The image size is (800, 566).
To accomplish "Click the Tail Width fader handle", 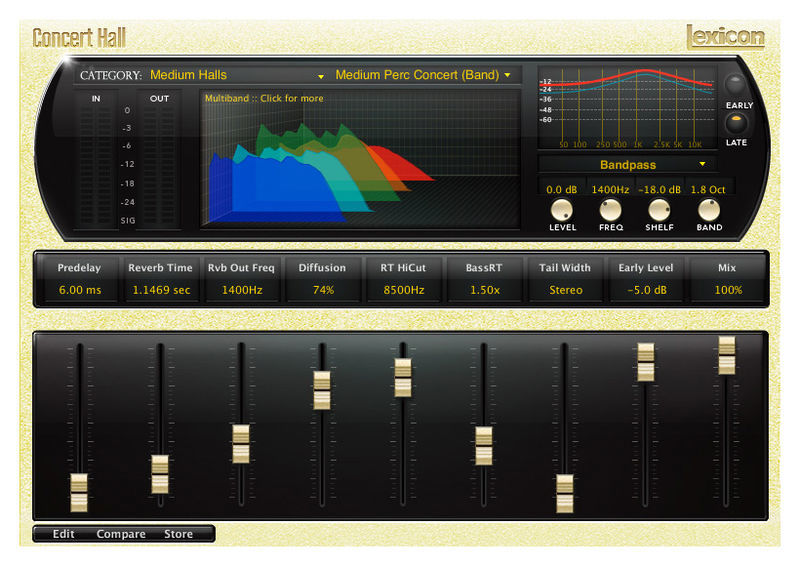I will point(565,493).
